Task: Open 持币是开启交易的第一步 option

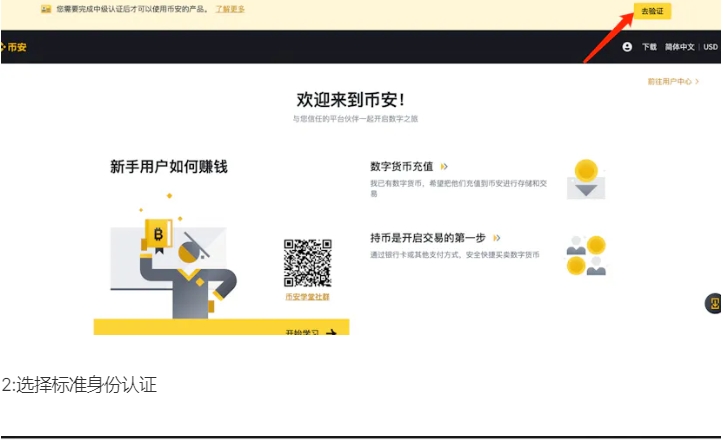Action: 428,238
